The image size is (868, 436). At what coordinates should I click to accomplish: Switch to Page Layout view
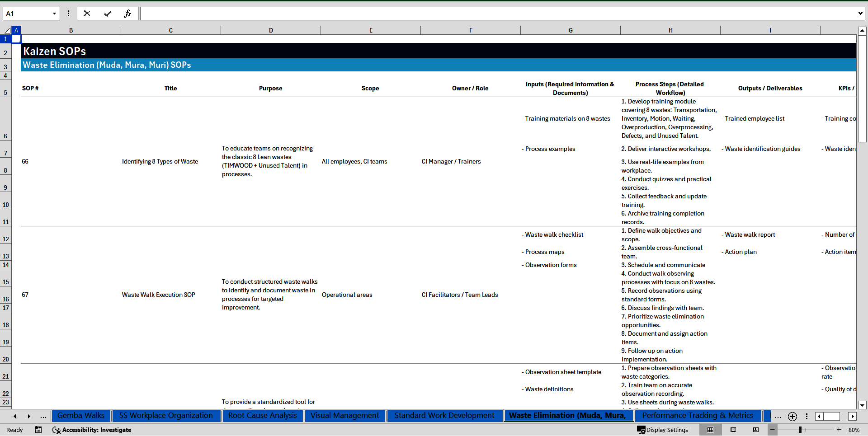tap(733, 430)
